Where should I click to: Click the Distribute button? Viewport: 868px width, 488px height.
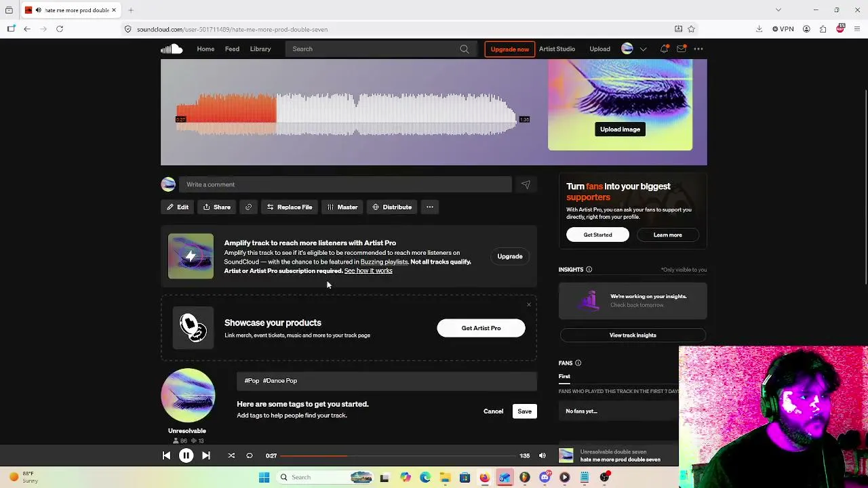click(x=392, y=207)
